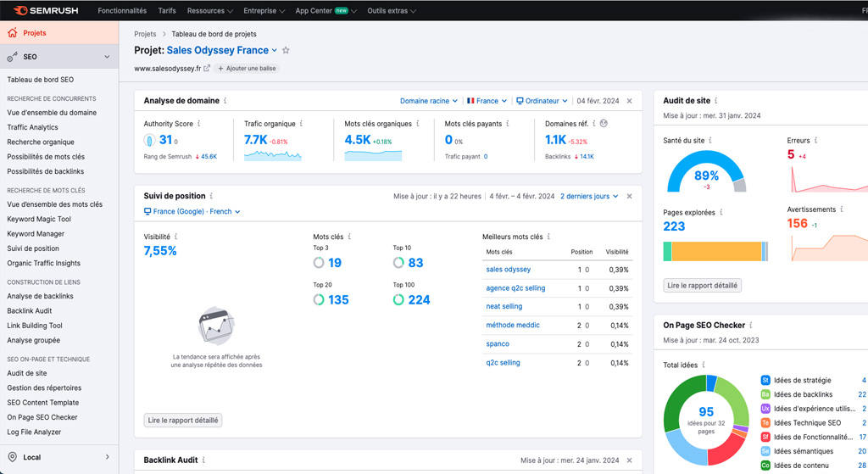868x474 pixels.
Task: Expand the Local sidebar section
Action: coord(107,457)
